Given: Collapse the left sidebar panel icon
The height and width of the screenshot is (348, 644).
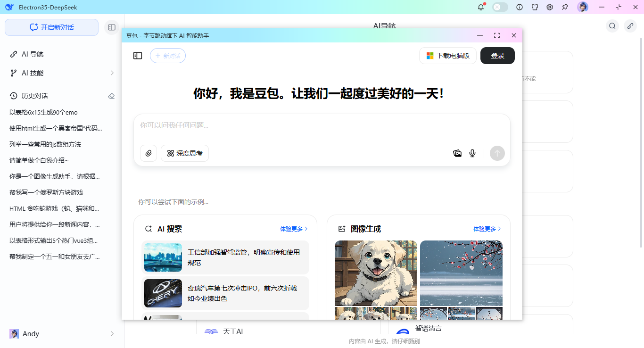Looking at the screenshot, I should click(x=112, y=27).
